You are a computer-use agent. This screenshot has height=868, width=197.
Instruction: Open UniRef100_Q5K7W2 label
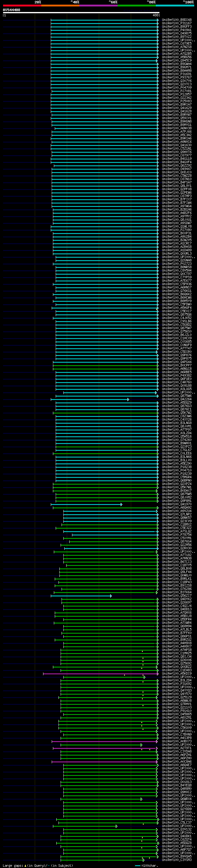point(176,413)
